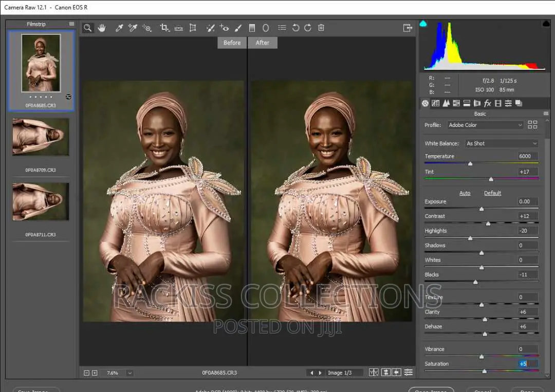Pick the White Balance eyedropper tool
Screen dimensions: 555x392
[x=119, y=28]
